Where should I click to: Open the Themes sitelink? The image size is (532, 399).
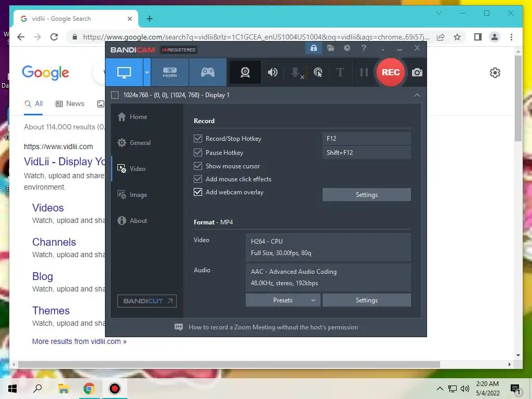(51, 311)
